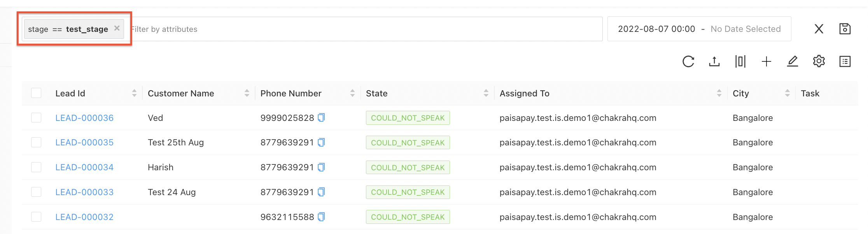
Task: Click the upload/export icon in toolbar
Action: [x=714, y=61]
